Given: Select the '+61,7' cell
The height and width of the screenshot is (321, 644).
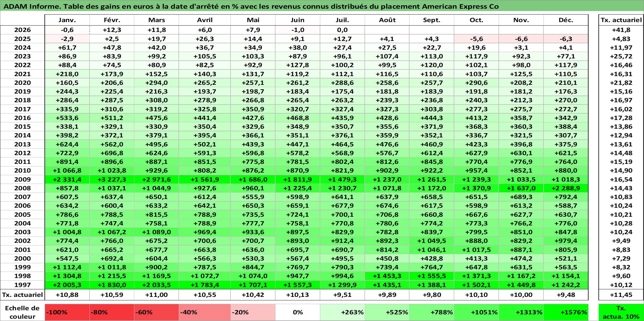Looking at the screenshot, I should 67,48.
